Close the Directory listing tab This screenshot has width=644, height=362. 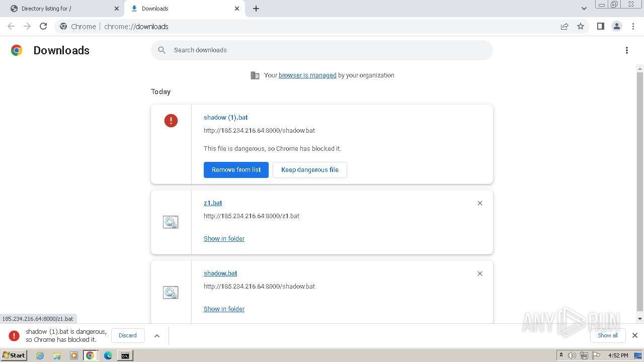[x=117, y=9]
